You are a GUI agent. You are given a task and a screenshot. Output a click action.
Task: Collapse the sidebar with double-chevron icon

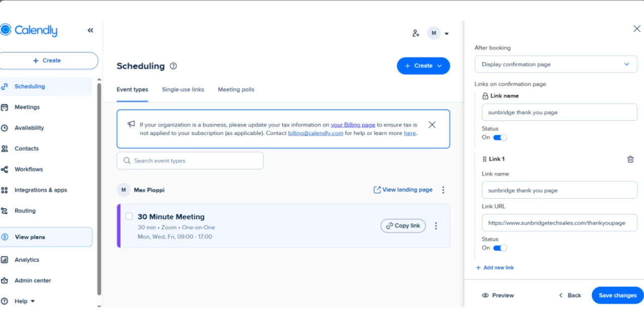pyautogui.click(x=91, y=30)
